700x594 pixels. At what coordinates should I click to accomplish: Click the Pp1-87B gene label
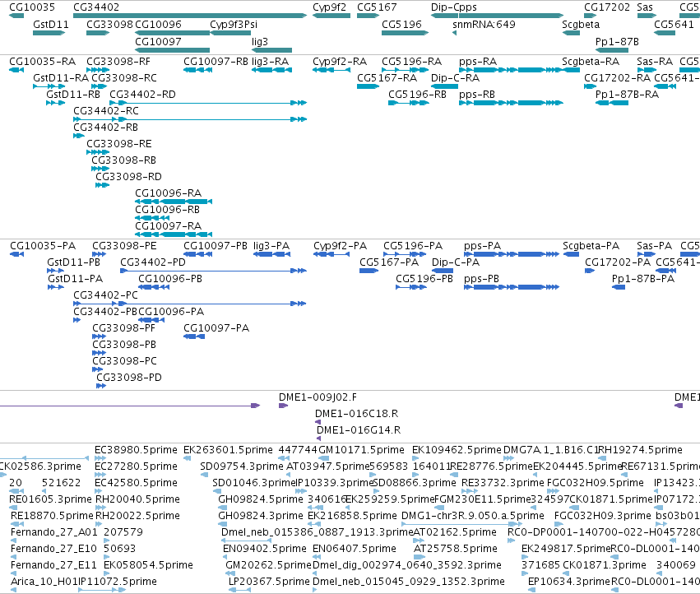tap(617, 41)
